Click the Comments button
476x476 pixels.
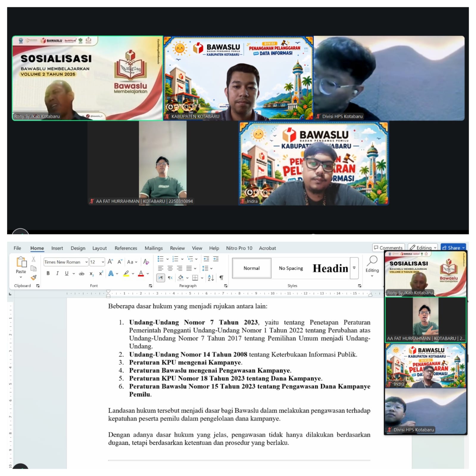388,248
